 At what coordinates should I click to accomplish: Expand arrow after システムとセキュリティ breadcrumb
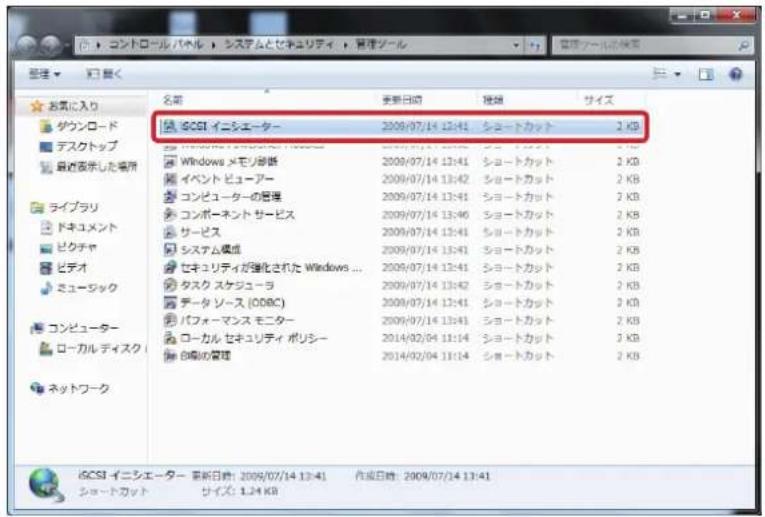pos(346,45)
